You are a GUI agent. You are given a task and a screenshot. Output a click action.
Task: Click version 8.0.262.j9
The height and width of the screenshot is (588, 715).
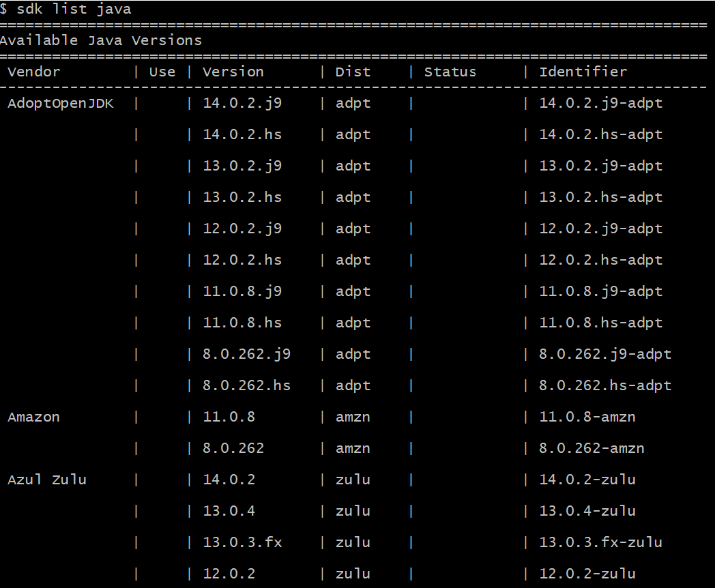coord(247,354)
